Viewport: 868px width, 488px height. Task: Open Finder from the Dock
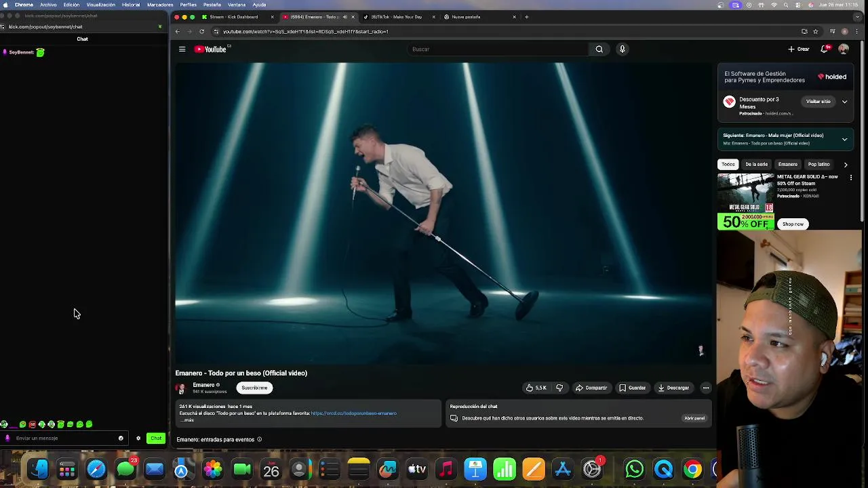pyautogui.click(x=38, y=469)
